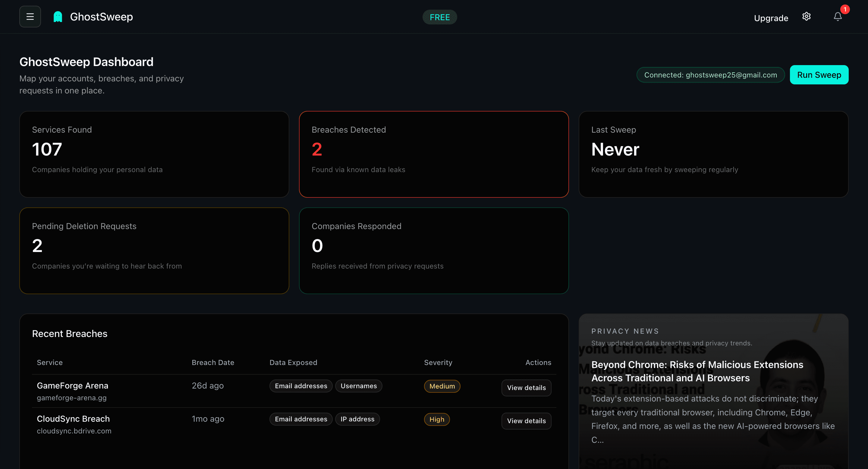Run a new sweep
The image size is (868, 469).
(819, 74)
